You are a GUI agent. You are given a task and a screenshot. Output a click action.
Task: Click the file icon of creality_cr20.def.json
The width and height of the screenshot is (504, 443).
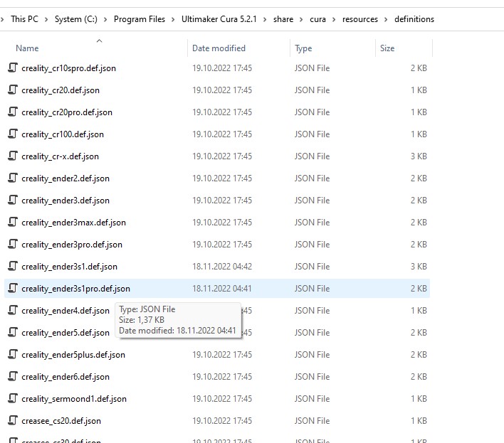[x=13, y=90]
